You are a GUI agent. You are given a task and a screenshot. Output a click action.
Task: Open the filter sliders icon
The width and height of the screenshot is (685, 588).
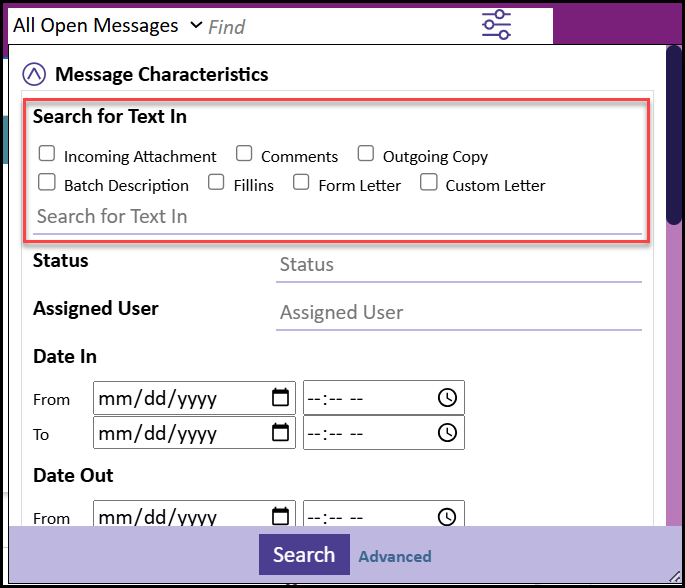pos(496,24)
